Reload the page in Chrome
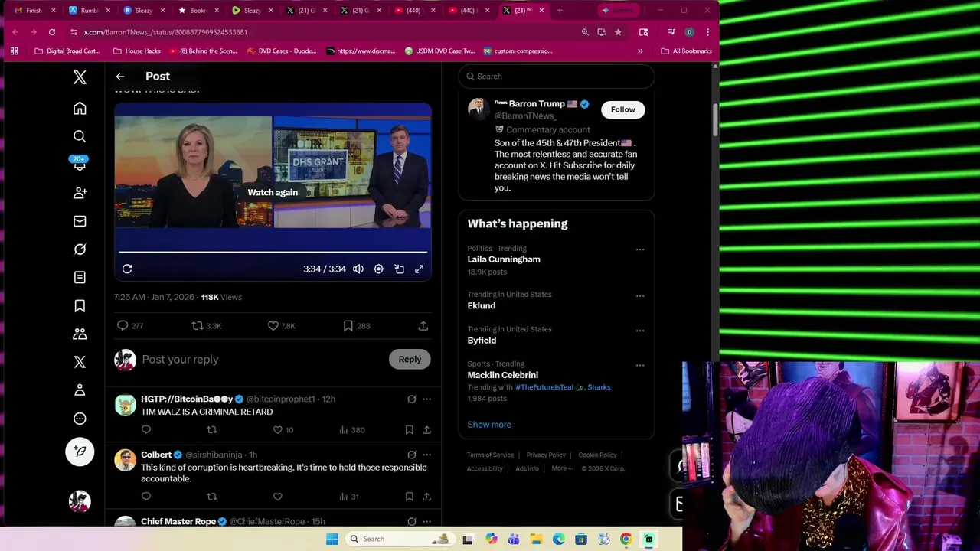980x551 pixels. point(51,32)
